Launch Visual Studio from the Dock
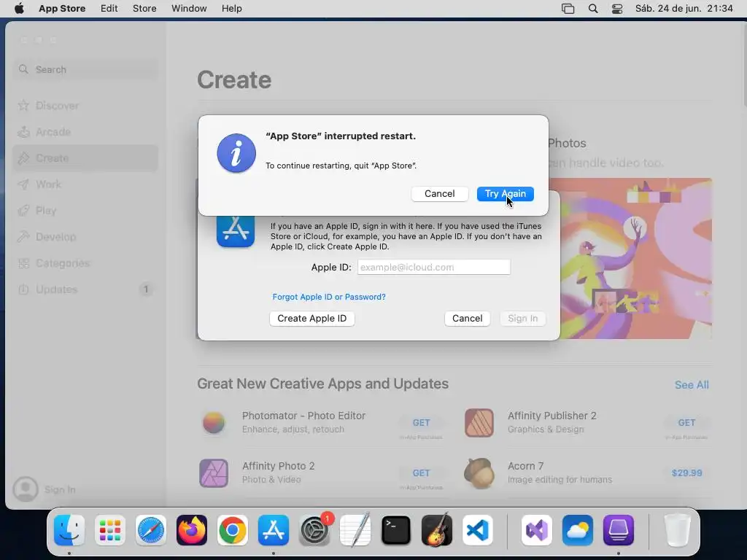The height and width of the screenshot is (560, 747). click(537, 530)
